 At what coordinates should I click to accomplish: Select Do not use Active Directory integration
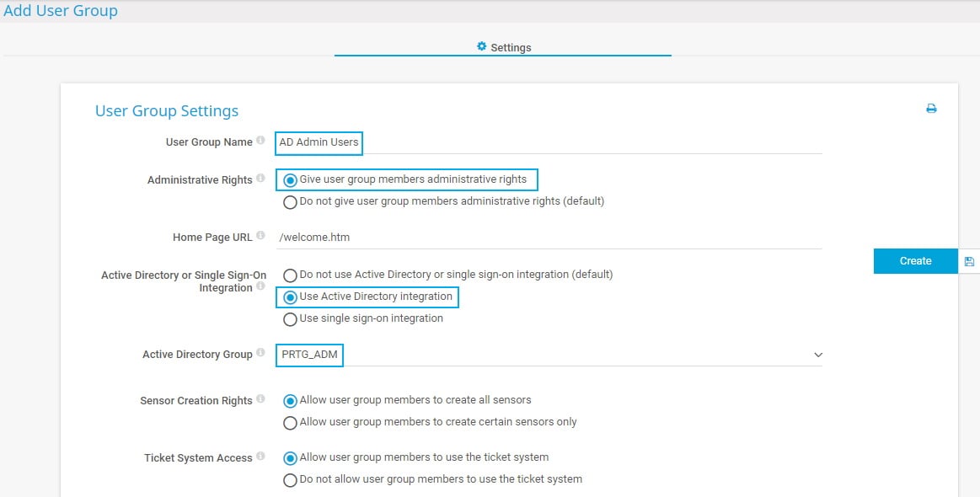coord(291,275)
